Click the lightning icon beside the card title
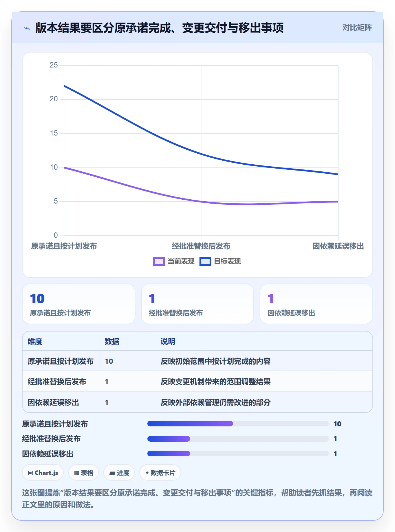Screen dimensions: 395x532 (x=27, y=28)
